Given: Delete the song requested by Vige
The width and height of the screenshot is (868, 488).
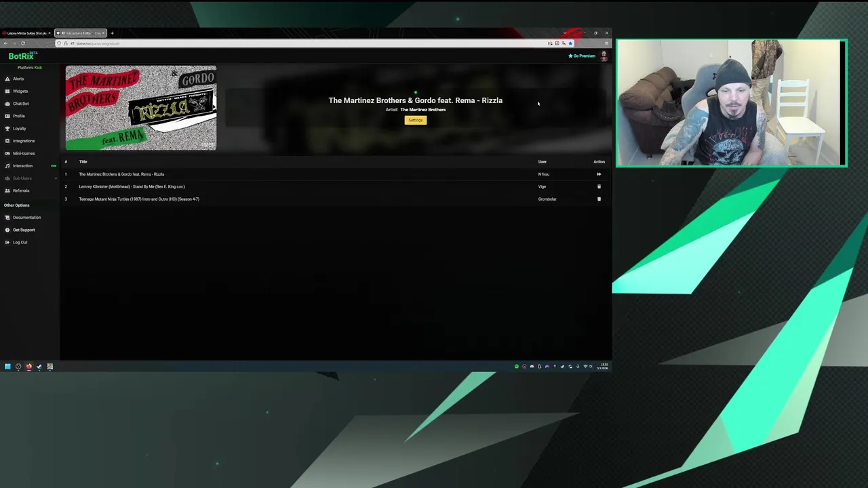Looking at the screenshot, I should pyautogui.click(x=599, y=186).
